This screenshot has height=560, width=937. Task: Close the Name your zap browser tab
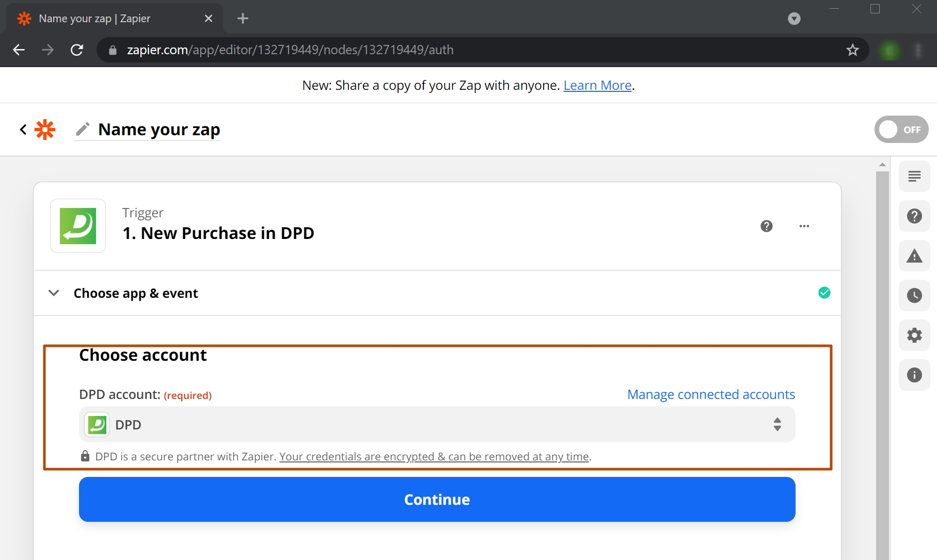coord(209,19)
